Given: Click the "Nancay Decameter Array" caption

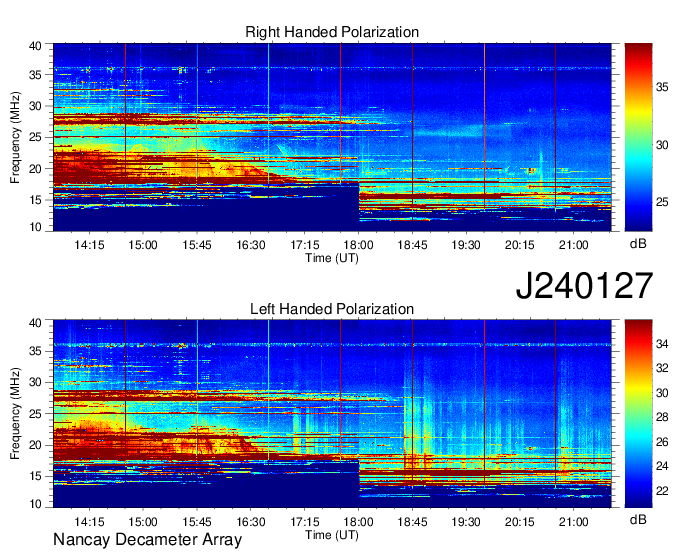Looking at the screenshot, I should 147,540.
